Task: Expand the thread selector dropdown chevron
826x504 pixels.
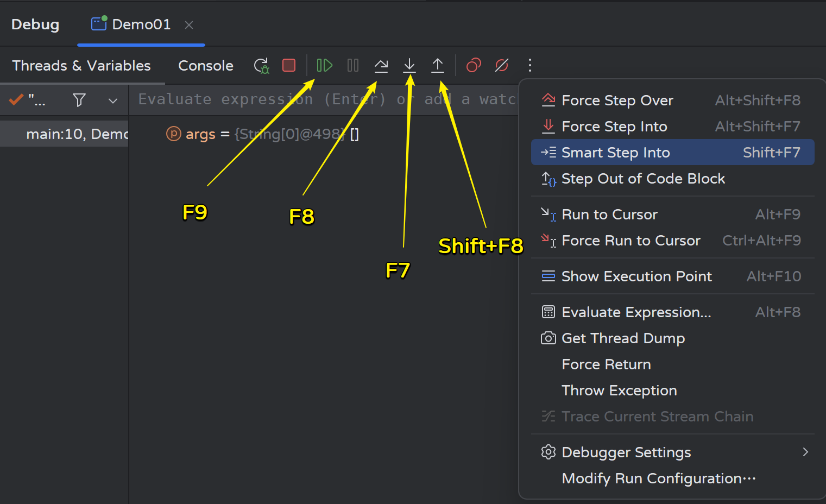Action: [113, 100]
